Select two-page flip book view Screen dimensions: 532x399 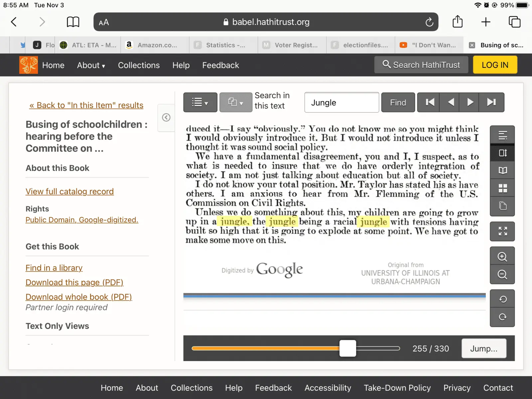click(502, 171)
